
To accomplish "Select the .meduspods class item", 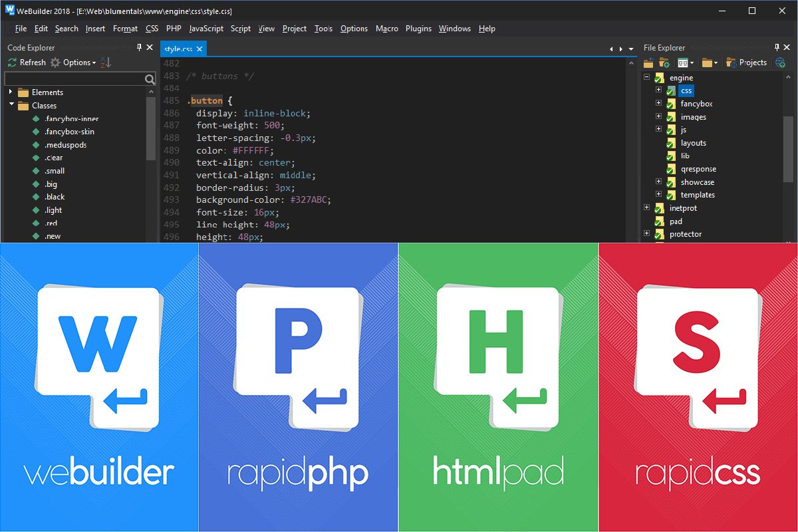I will pos(66,144).
